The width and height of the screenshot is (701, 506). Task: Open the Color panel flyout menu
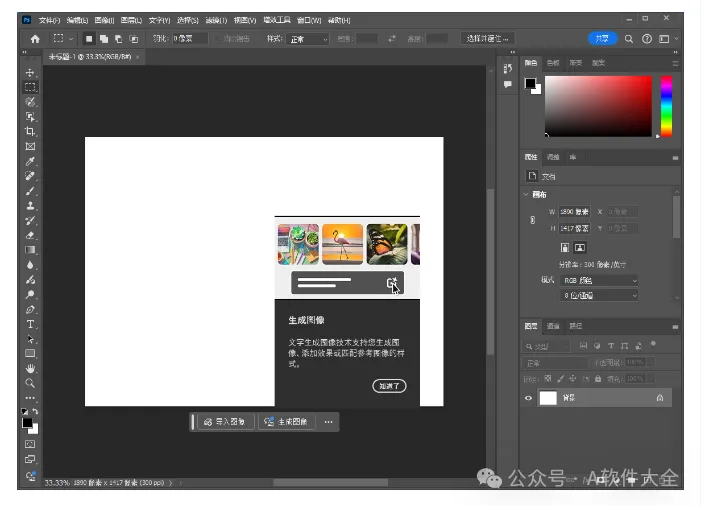[675, 63]
